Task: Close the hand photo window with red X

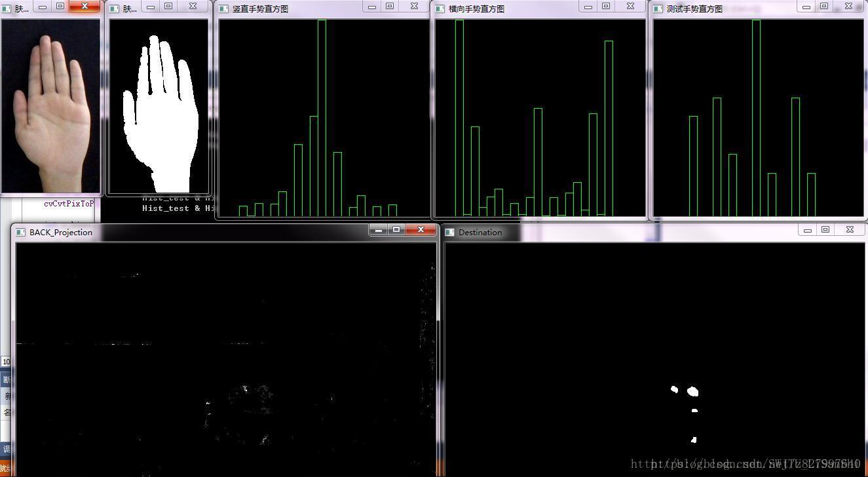Action: click(85, 6)
